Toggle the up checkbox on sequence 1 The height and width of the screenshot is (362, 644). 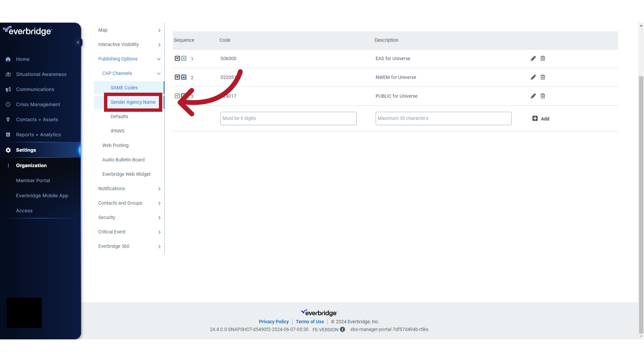click(x=183, y=58)
